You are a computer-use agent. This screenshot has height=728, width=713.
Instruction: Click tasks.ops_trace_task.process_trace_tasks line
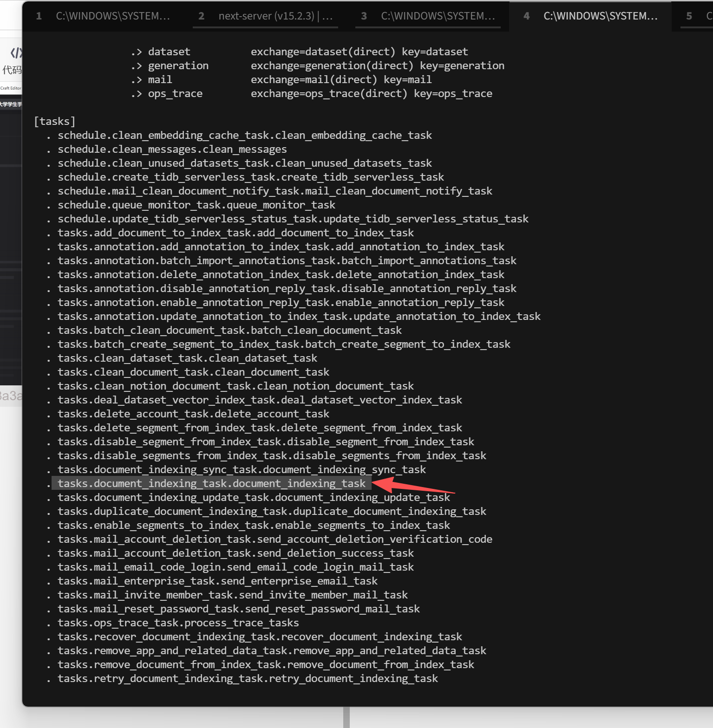[x=178, y=623]
